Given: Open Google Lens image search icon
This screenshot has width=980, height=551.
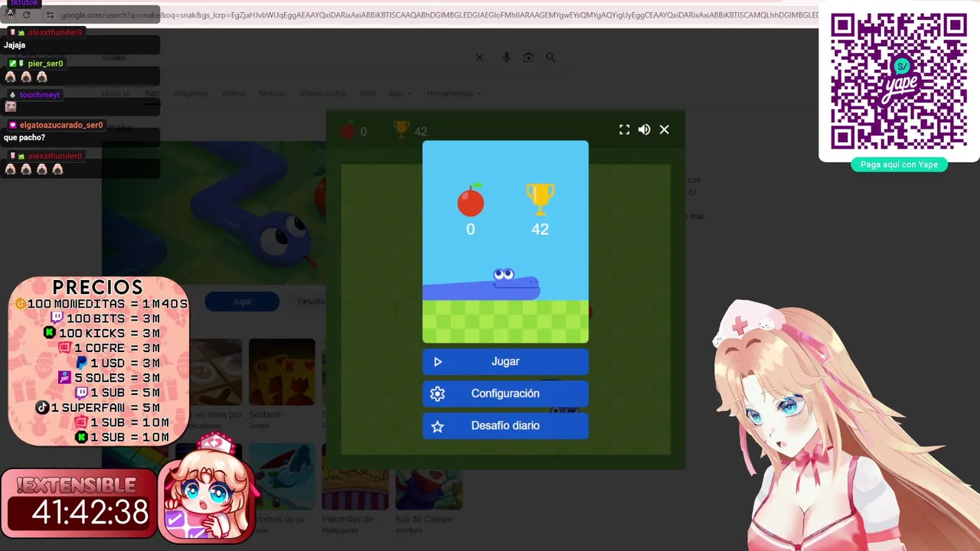Looking at the screenshot, I should point(528,57).
